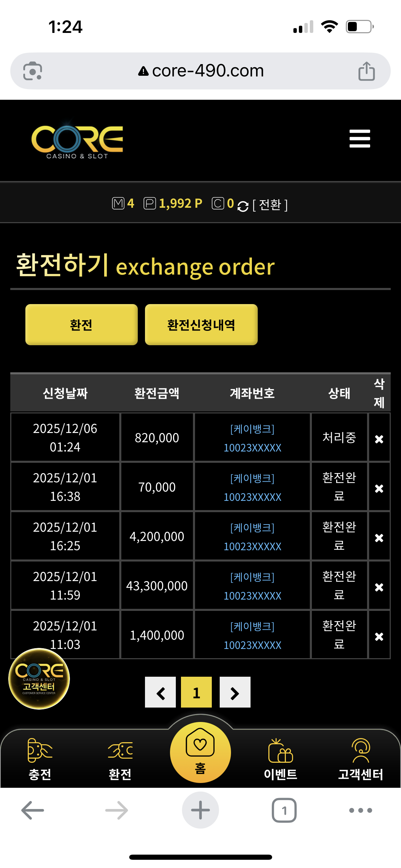Click the [ 전환 ] conversion link
401x868 pixels.
coord(270,205)
